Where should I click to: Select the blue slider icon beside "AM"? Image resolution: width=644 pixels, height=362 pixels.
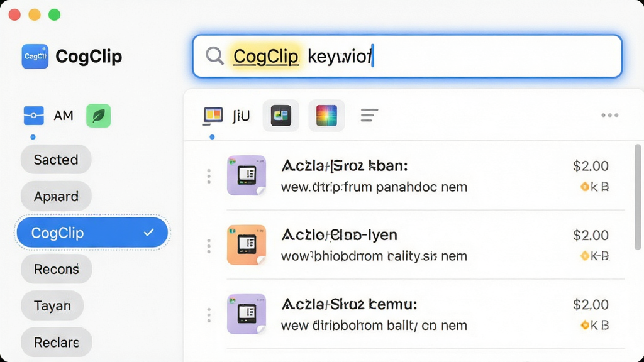point(34,116)
